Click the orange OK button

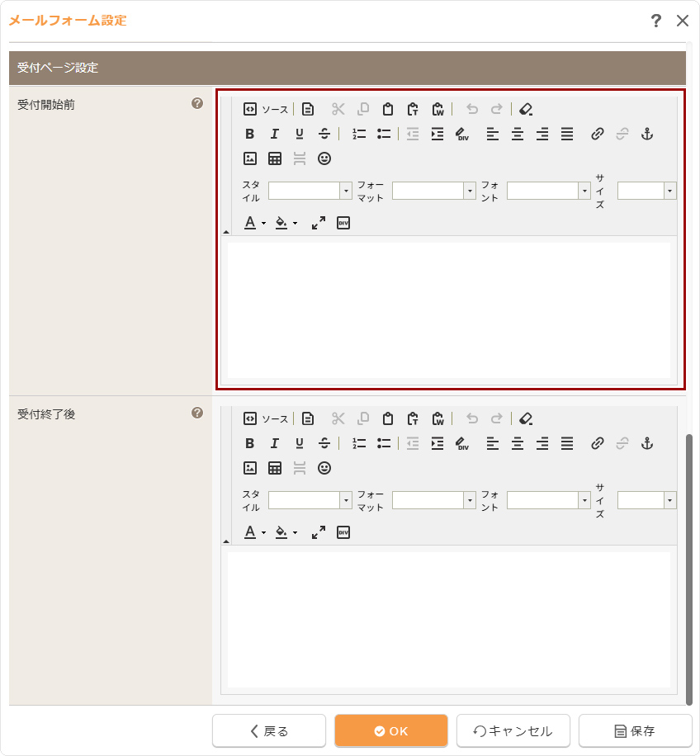tap(391, 730)
